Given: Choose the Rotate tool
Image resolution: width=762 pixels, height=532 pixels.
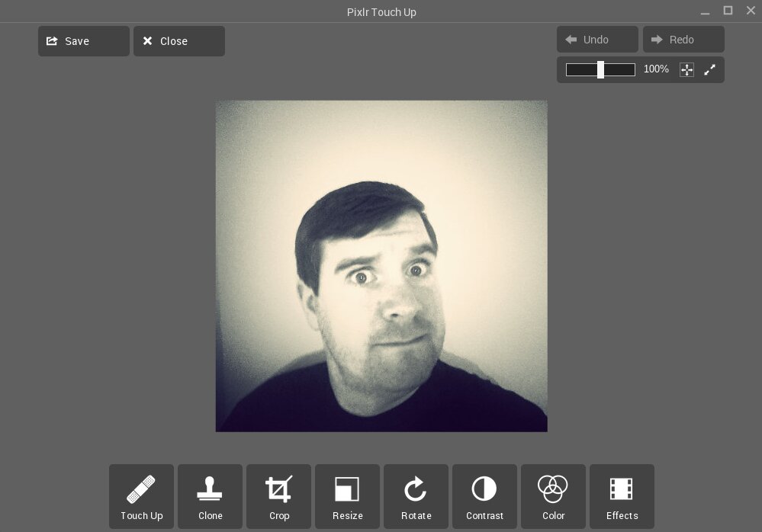Looking at the screenshot, I should tap(416, 496).
